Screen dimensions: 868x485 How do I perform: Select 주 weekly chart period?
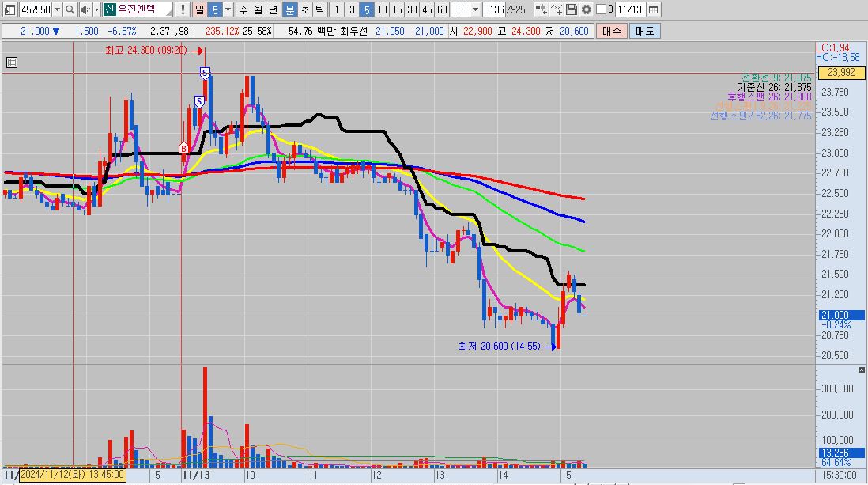243,9
